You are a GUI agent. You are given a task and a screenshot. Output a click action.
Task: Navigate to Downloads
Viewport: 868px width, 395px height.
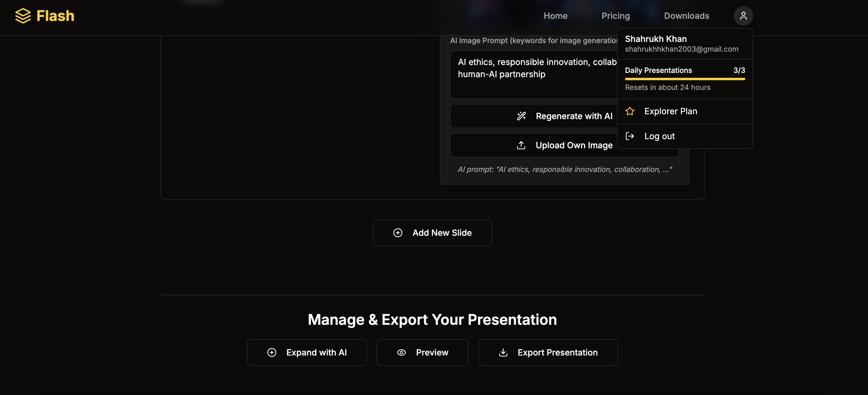(x=686, y=16)
